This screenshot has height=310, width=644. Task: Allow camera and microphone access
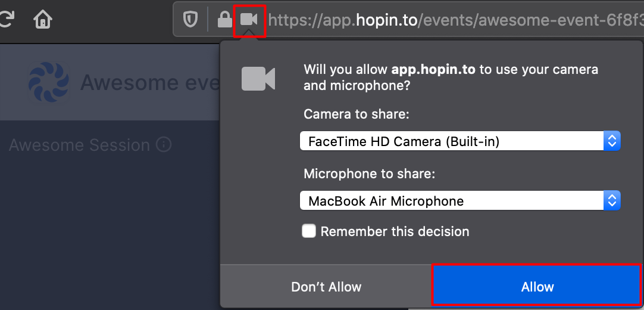(537, 286)
